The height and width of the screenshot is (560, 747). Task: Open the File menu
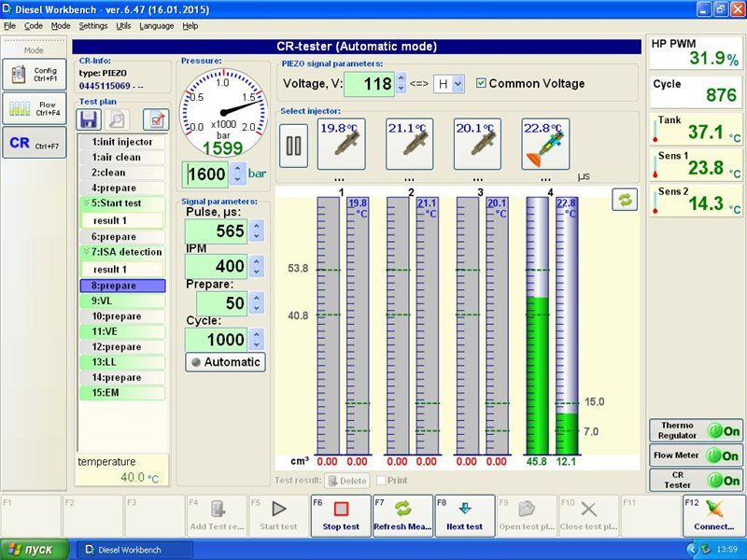coord(9,26)
